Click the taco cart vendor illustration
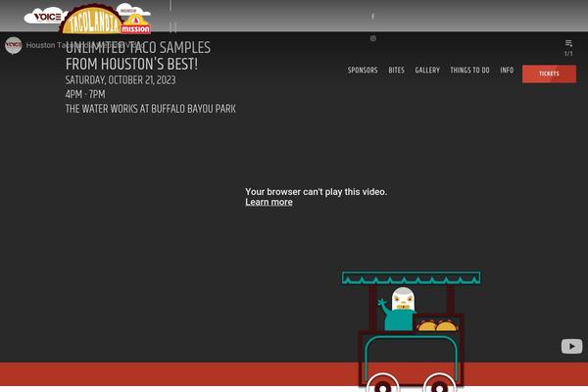This screenshot has height=392, width=588. click(411, 331)
